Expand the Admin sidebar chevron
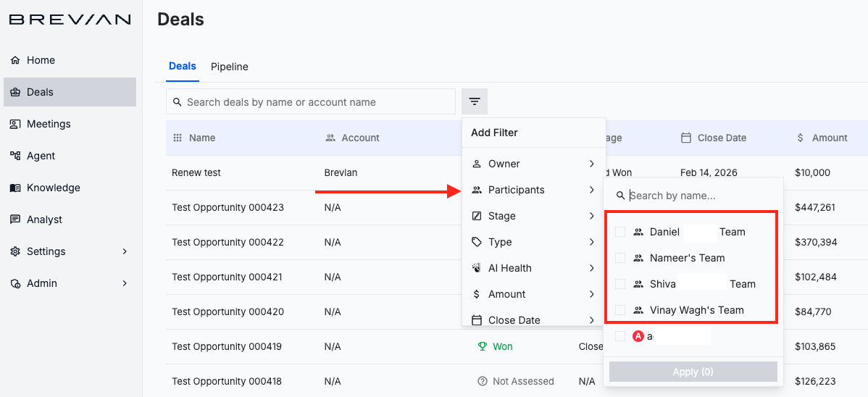 125,283
